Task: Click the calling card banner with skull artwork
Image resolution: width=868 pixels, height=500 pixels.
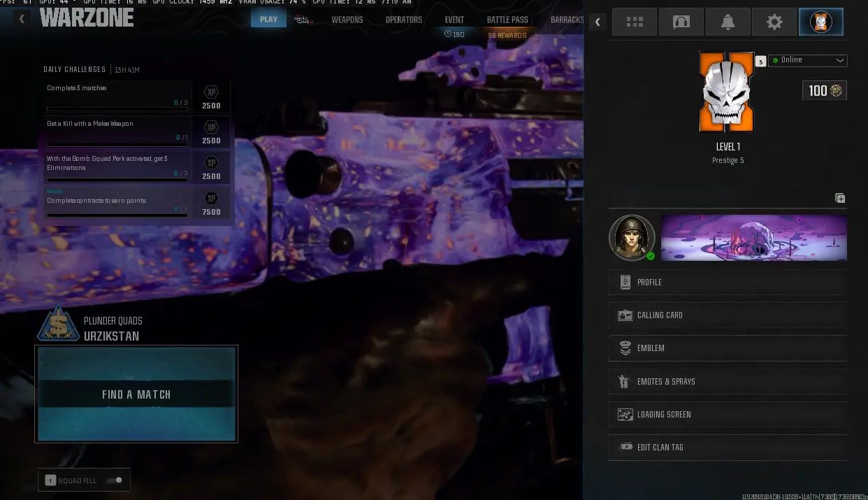Action: coord(753,237)
